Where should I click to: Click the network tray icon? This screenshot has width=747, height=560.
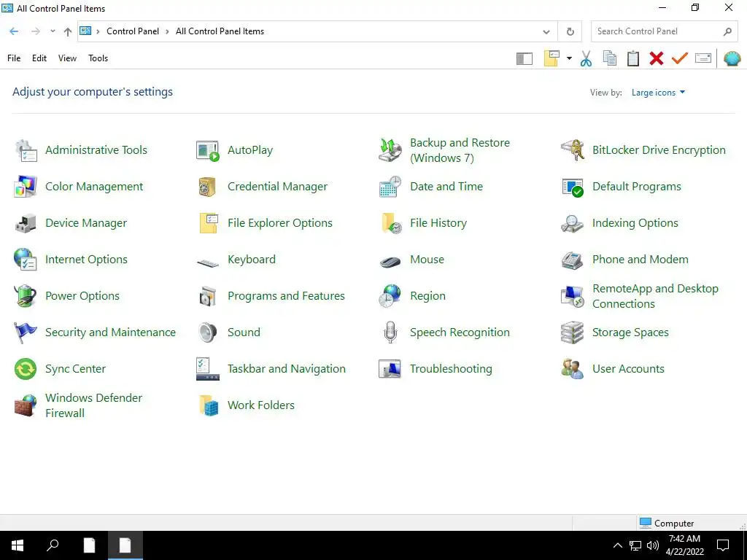click(635, 545)
